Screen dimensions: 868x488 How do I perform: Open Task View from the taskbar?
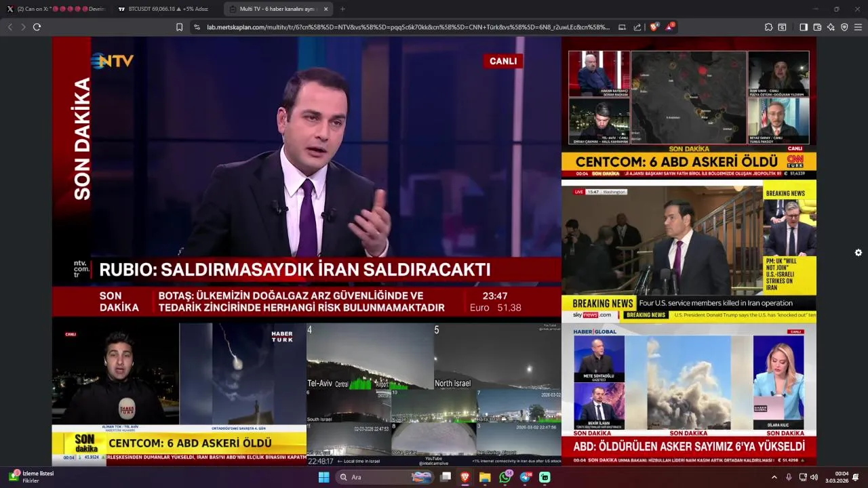(446, 477)
